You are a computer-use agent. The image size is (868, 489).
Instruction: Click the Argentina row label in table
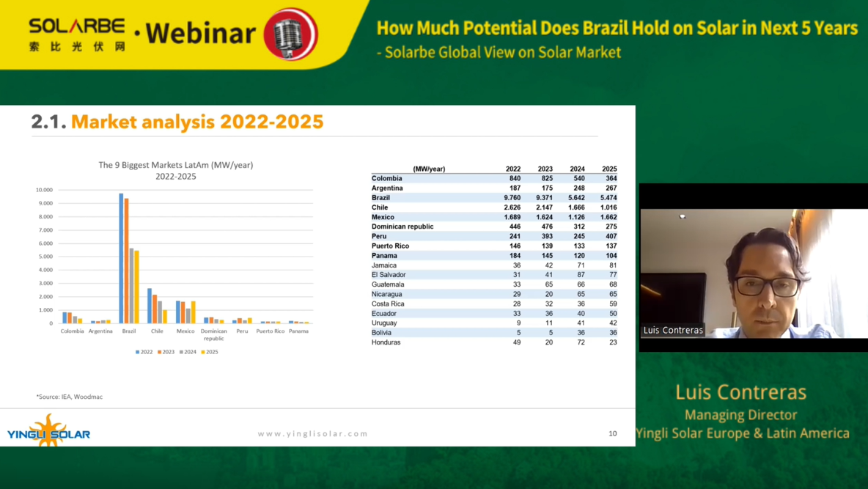[387, 188]
